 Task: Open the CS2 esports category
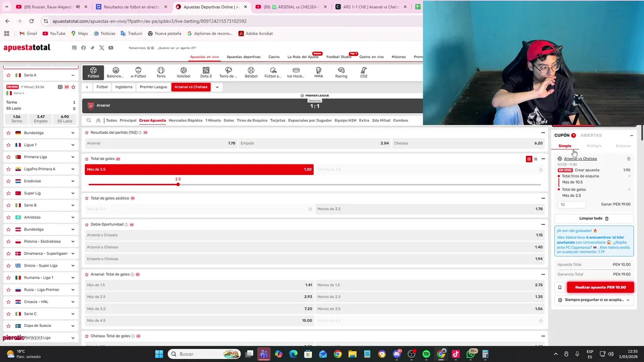click(x=364, y=72)
